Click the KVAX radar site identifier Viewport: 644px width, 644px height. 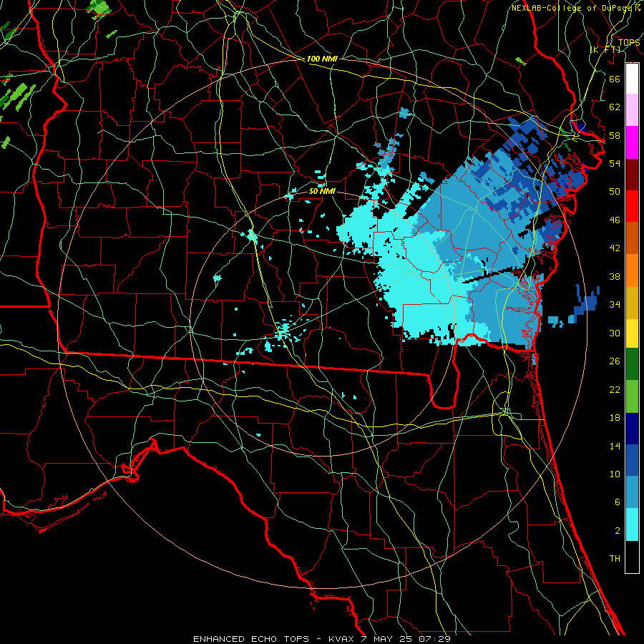click(x=343, y=639)
